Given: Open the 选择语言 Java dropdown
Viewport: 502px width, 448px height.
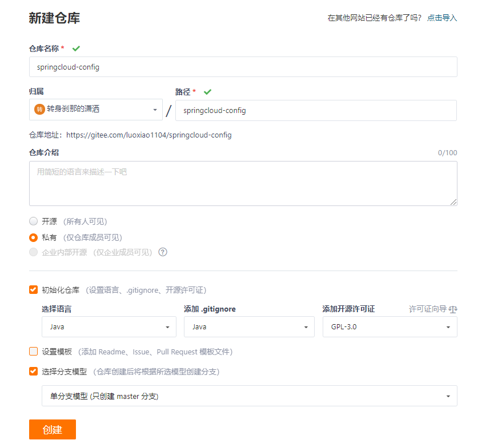Looking at the screenshot, I should pos(109,326).
